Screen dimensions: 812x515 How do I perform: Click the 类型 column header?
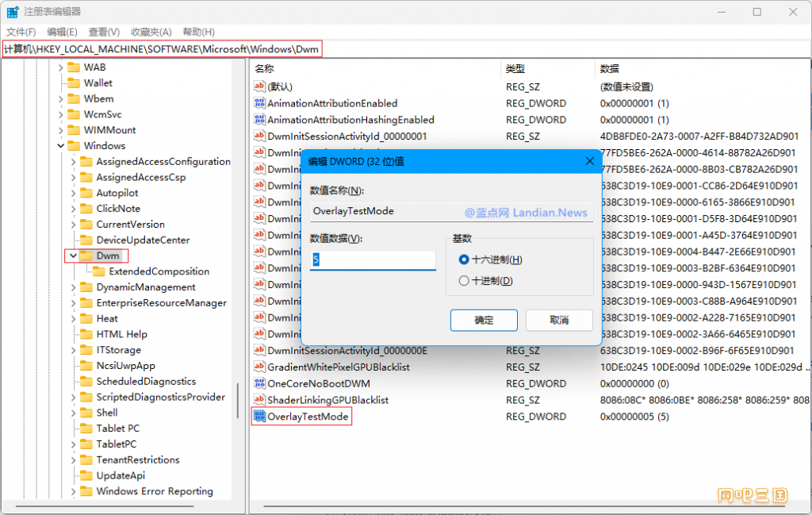tap(547, 68)
